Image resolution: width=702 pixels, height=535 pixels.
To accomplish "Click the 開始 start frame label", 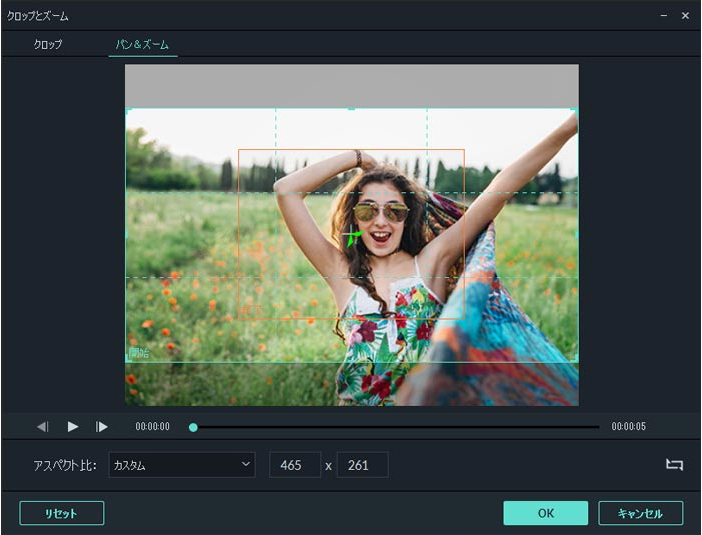I will pyautogui.click(x=139, y=353).
